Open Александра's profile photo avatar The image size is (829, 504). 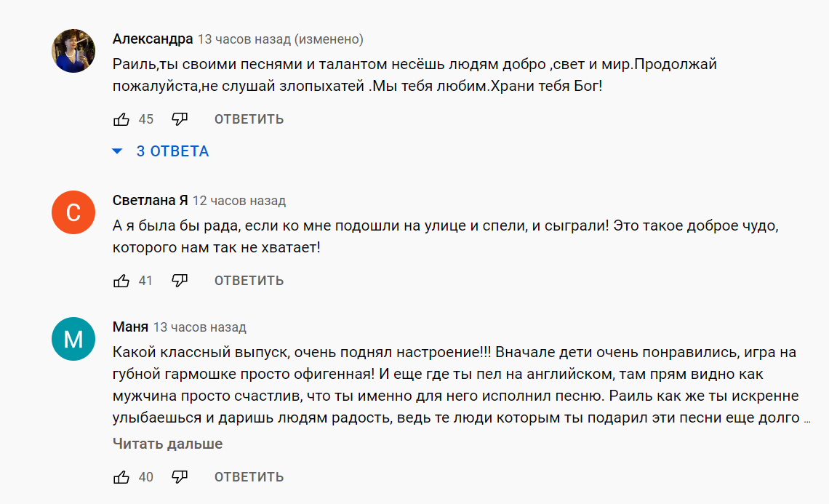pos(73,51)
